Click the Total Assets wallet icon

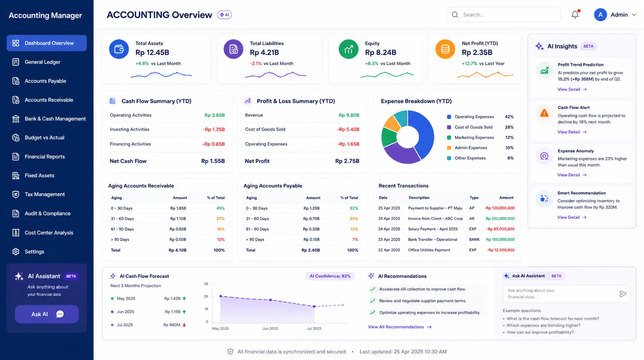119,49
